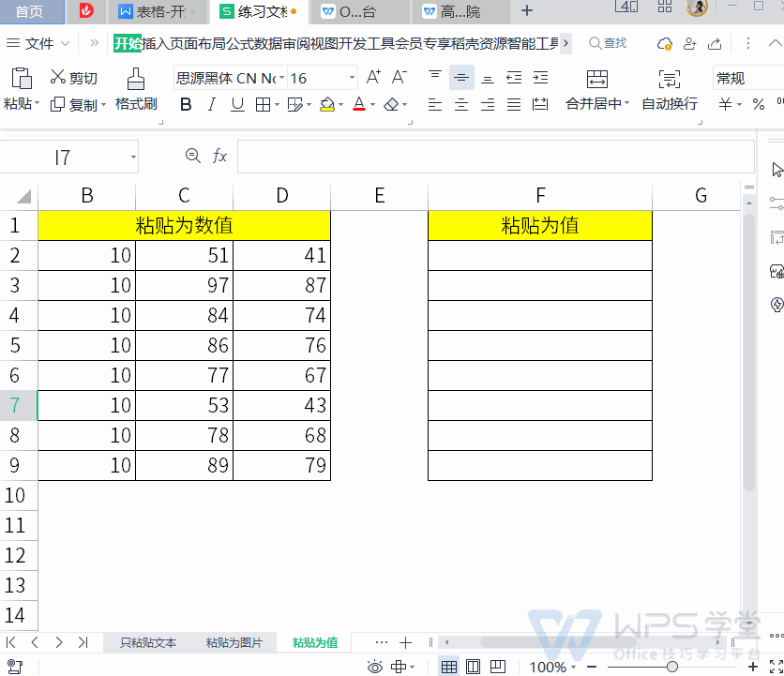The image size is (784, 676).
Task: Click the Copy button
Action: [x=74, y=104]
